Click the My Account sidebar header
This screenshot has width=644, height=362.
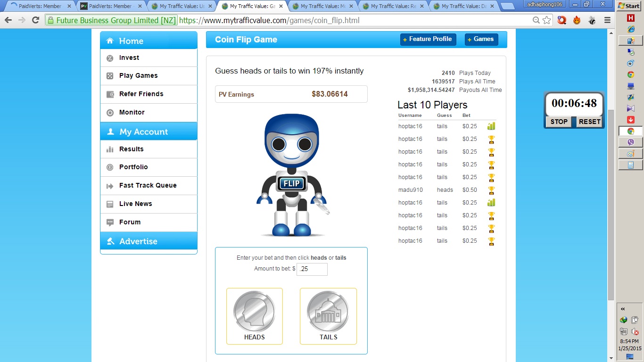tap(149, 132)
